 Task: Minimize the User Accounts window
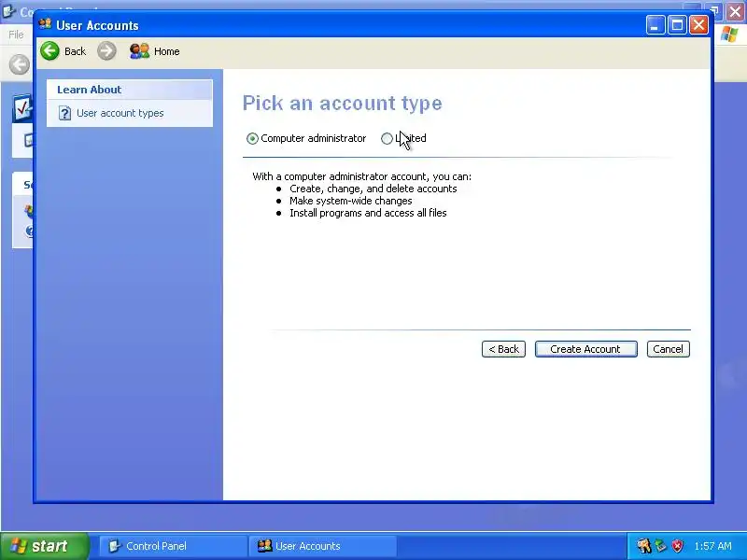[x=655, y=25]
